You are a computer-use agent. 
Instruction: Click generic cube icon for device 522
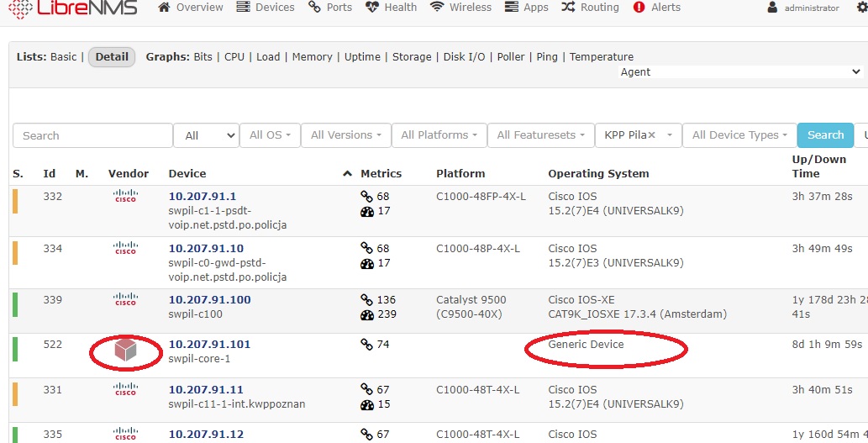[x=126, y=350]
